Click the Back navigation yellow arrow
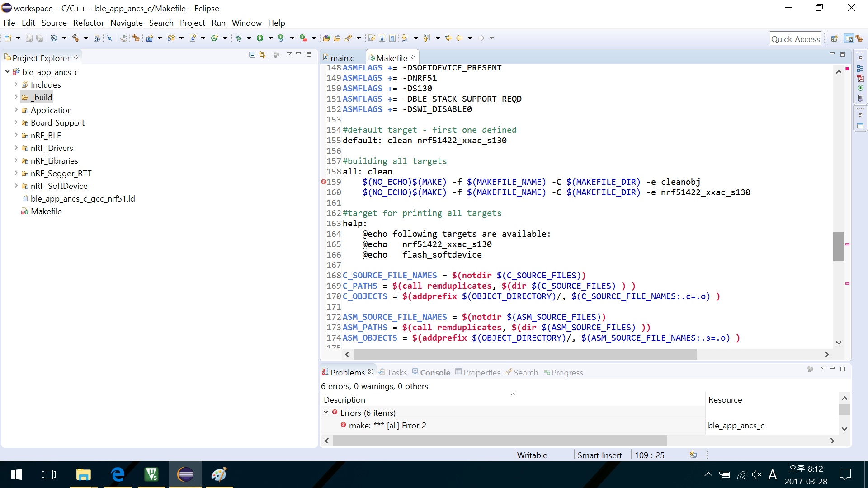 (459, 38)
